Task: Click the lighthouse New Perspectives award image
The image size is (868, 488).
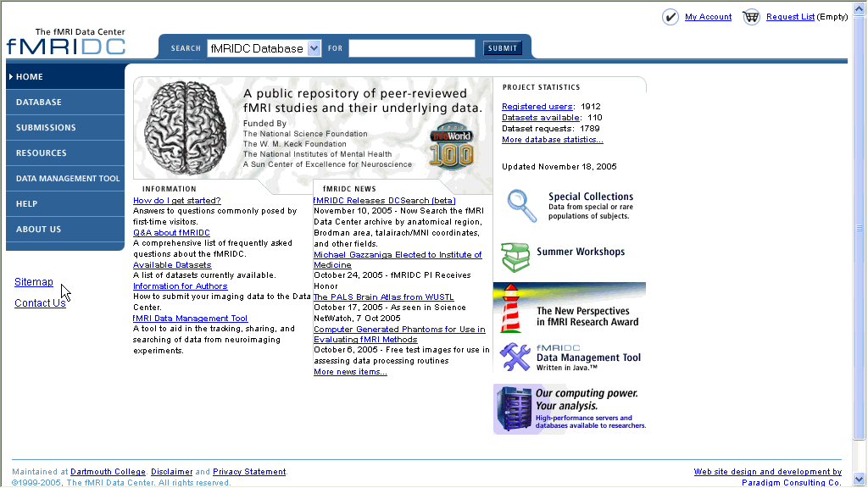Action: tap(510, 310)
